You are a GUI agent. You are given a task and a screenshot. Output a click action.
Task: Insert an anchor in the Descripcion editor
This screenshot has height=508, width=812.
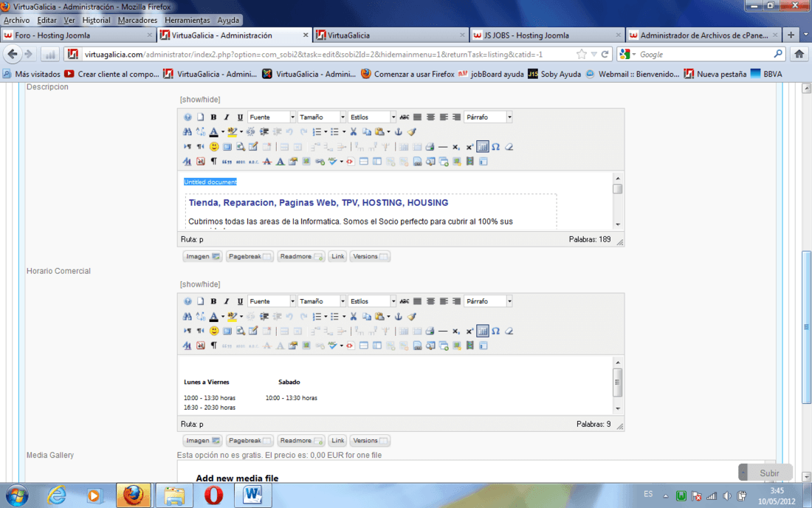click(x=398, y=132)
